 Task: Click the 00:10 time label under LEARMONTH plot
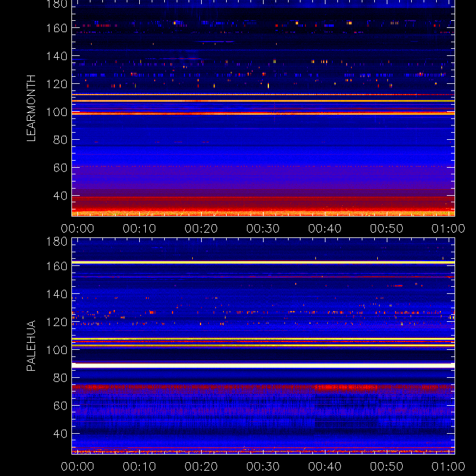tap(139, 228)
